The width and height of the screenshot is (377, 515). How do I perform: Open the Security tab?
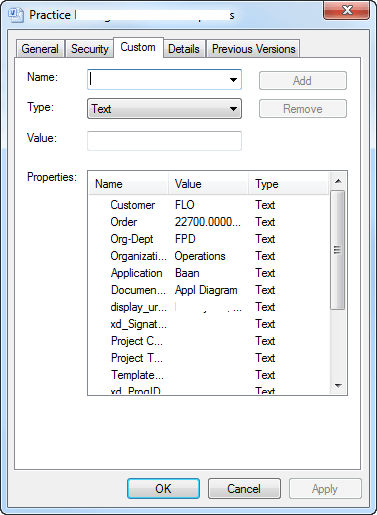[90, 49]
